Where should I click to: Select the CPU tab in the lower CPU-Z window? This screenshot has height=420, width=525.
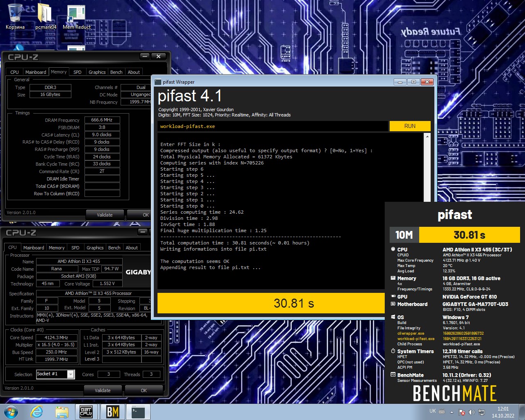(x=13, y=247)
